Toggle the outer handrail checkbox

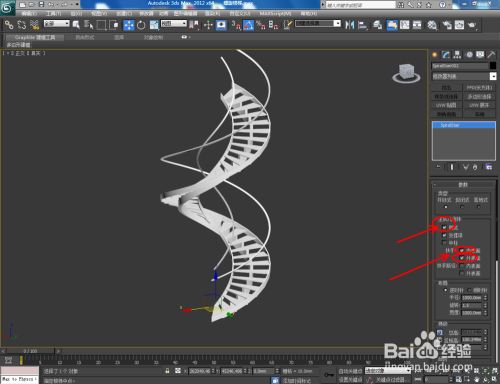462,258
